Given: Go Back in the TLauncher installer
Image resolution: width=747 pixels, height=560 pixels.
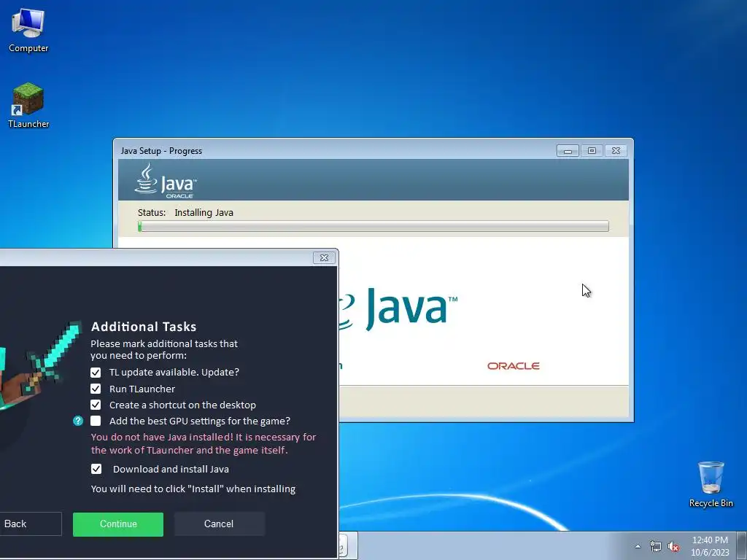Looking at the screenshot, I should 29,524.
